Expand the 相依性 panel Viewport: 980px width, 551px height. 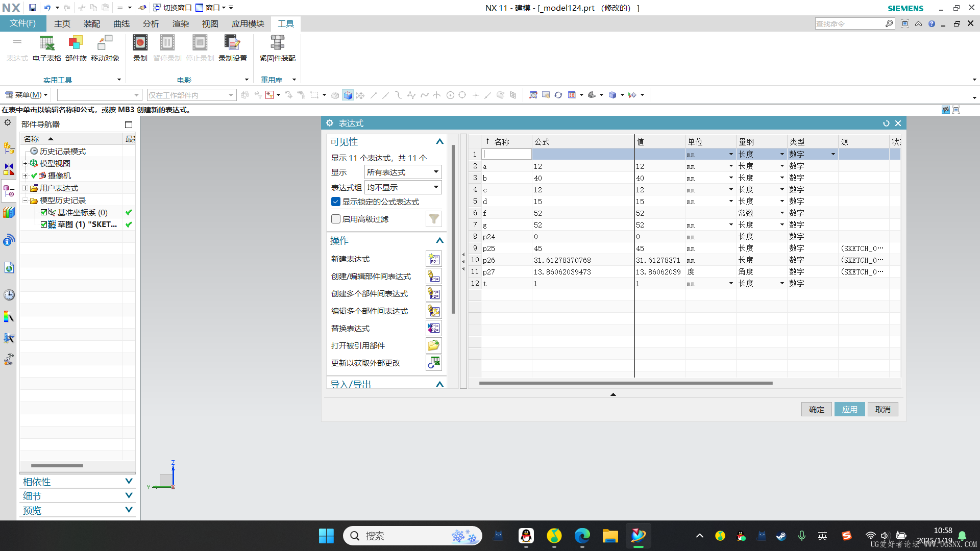point(129,481)
